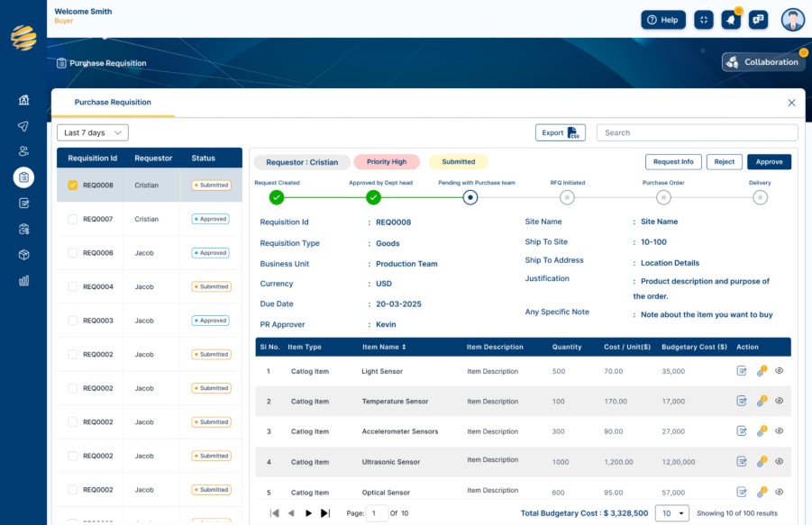This screenshot has height=525, width=812.
Task: Open the Collaboration panel button
Action: 764,62
